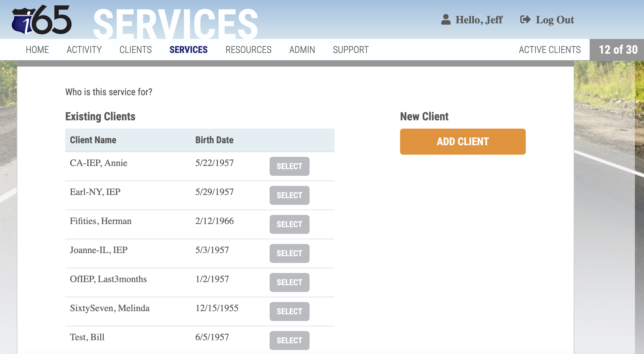The width and height of the screenshot is (644, 354).
Task: Open the Resources menu
Action: (248, 50)
